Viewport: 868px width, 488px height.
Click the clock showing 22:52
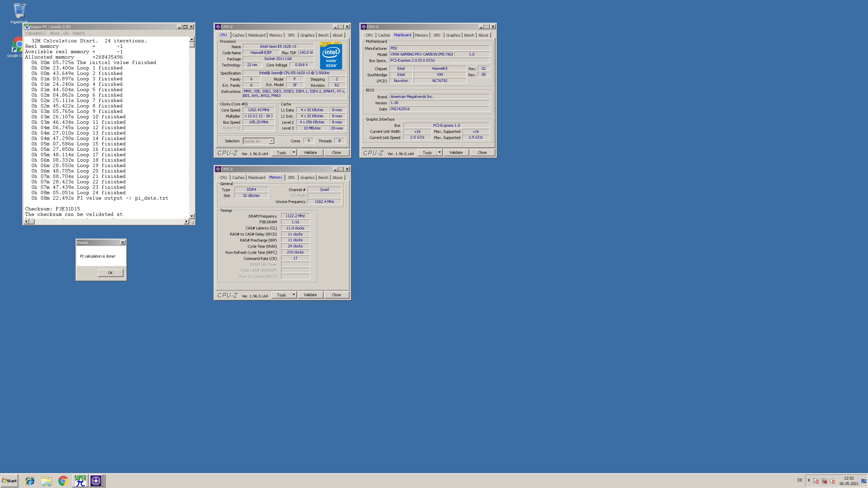849,478
